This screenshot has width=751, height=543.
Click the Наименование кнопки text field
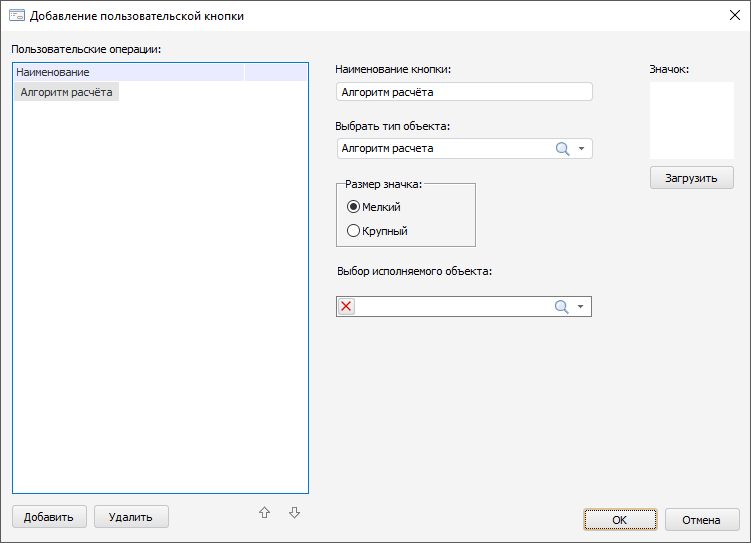coord(465,92)
